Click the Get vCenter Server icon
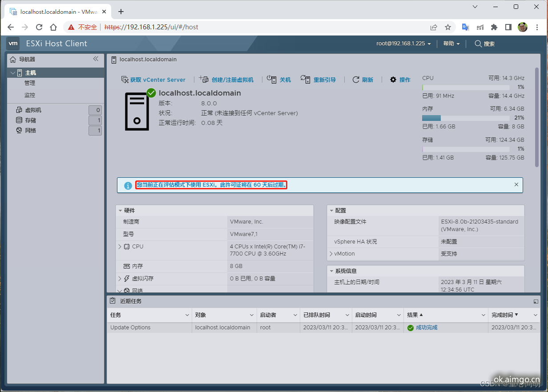 click(125, 80)
